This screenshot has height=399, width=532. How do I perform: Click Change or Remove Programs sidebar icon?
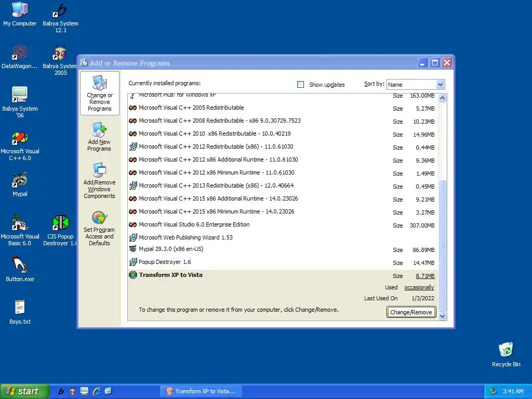pos(99,94)
